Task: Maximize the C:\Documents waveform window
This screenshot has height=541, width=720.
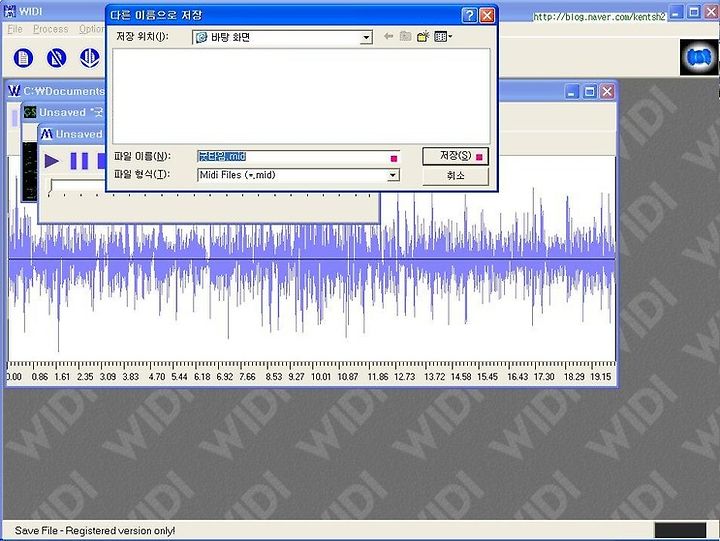Action: pos(590,92)
